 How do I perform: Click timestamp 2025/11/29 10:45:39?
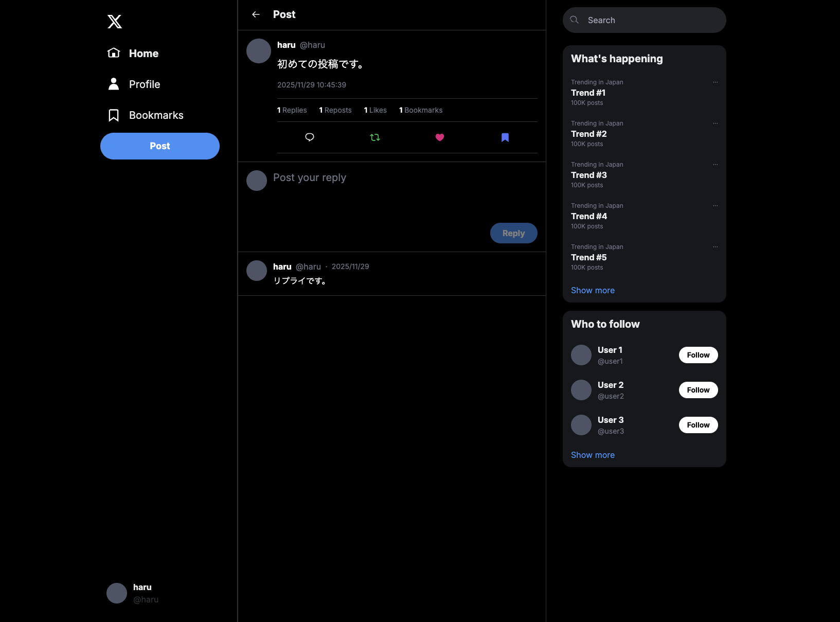(x=312, y=85)
